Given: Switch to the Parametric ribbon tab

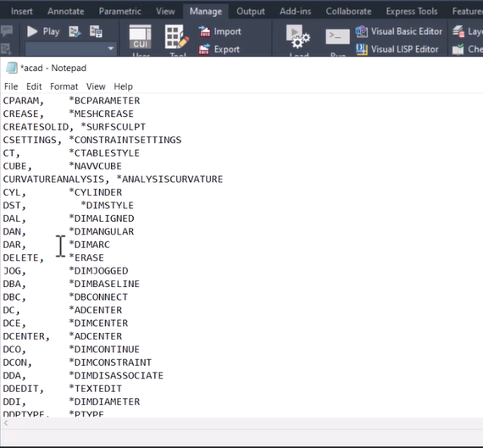Looking at the screenshot, I should tap(119, 11).
